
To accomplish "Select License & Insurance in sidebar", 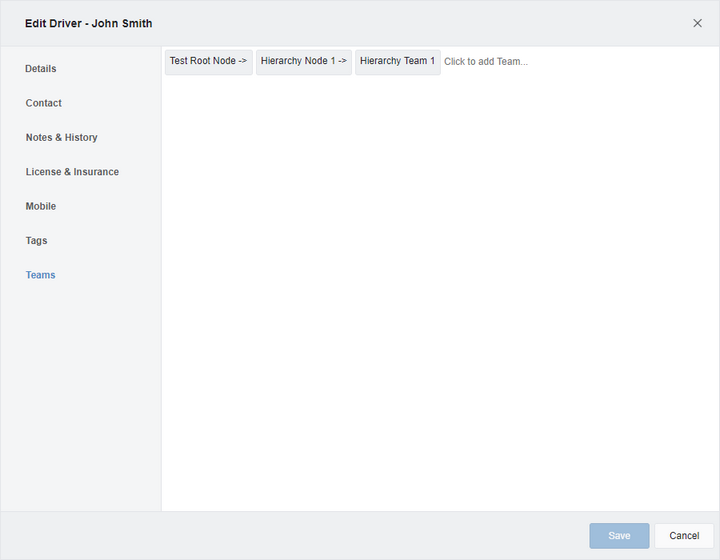I will 72,172.
